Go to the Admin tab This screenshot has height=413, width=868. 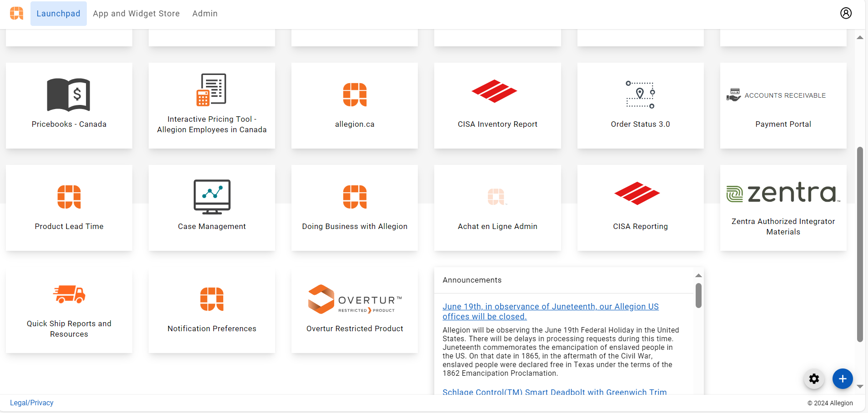[205, 14]
